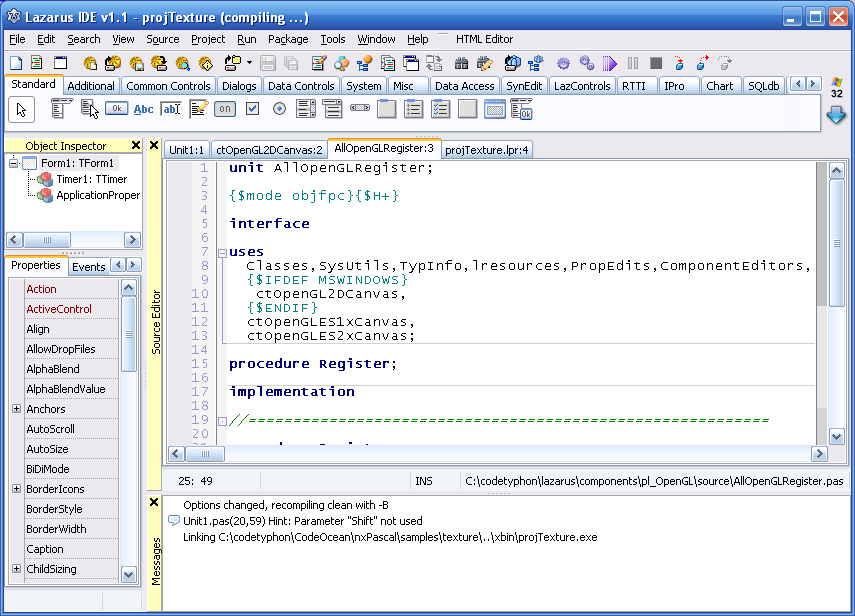Close the Messages panel
Image resolution: width=855 pixels, height=616 pixels.
coord(154,503)
